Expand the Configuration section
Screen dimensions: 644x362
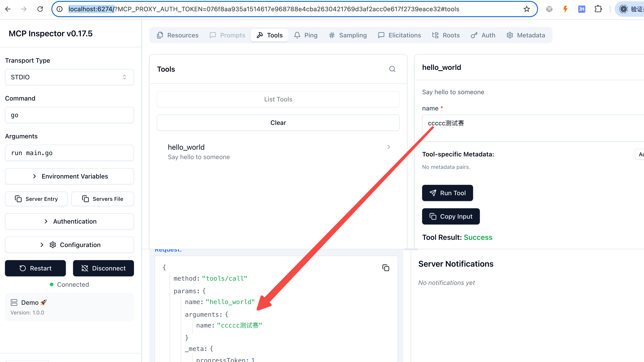(69, 245)
